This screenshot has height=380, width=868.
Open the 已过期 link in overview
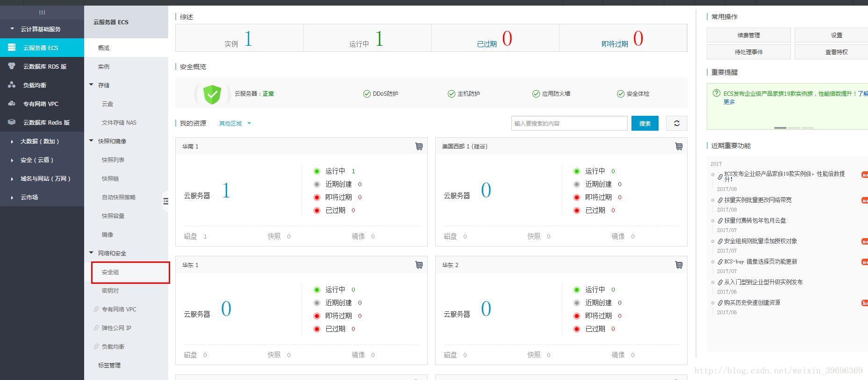click(x=487, y=44)
